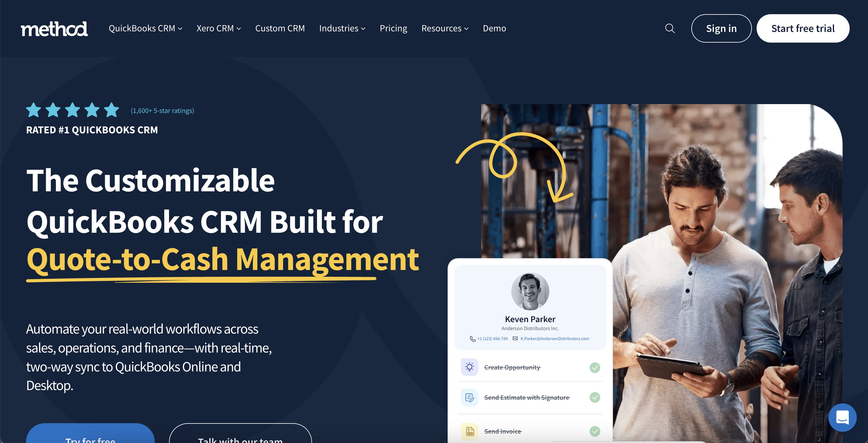Click the envelope icon beside K.Parker email

515,338
